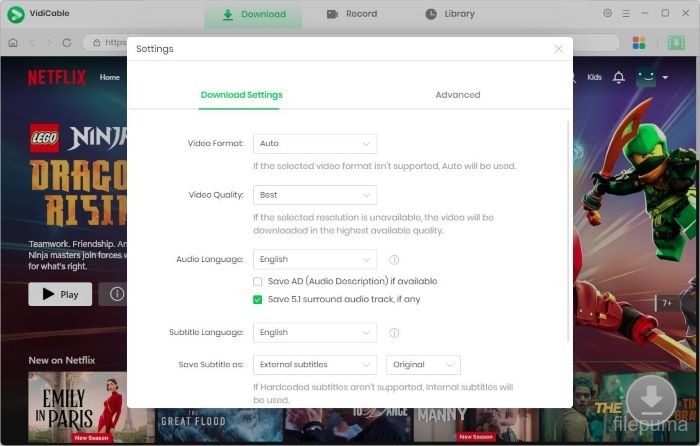Click the browser home icon

(x=13, y=43)
